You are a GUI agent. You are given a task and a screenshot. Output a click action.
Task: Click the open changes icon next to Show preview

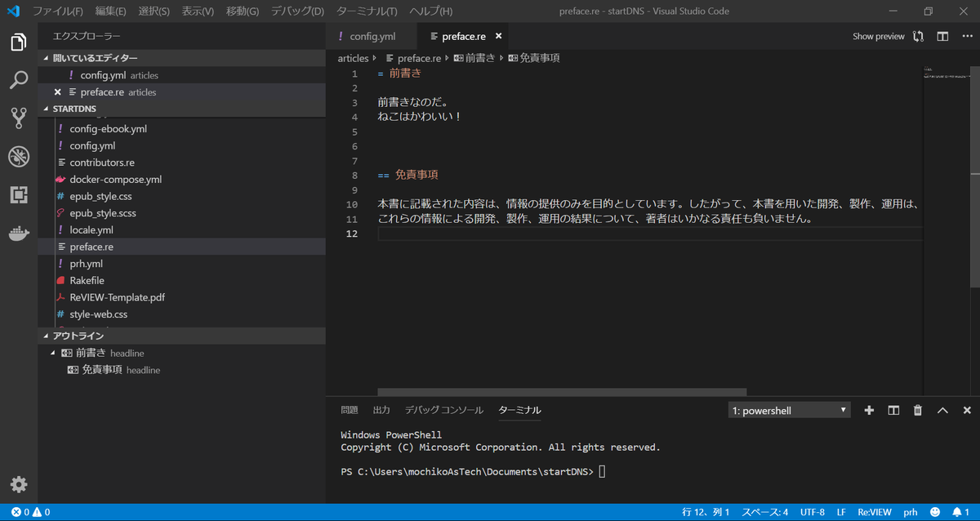pyautogui.click(x=919, y=36)
